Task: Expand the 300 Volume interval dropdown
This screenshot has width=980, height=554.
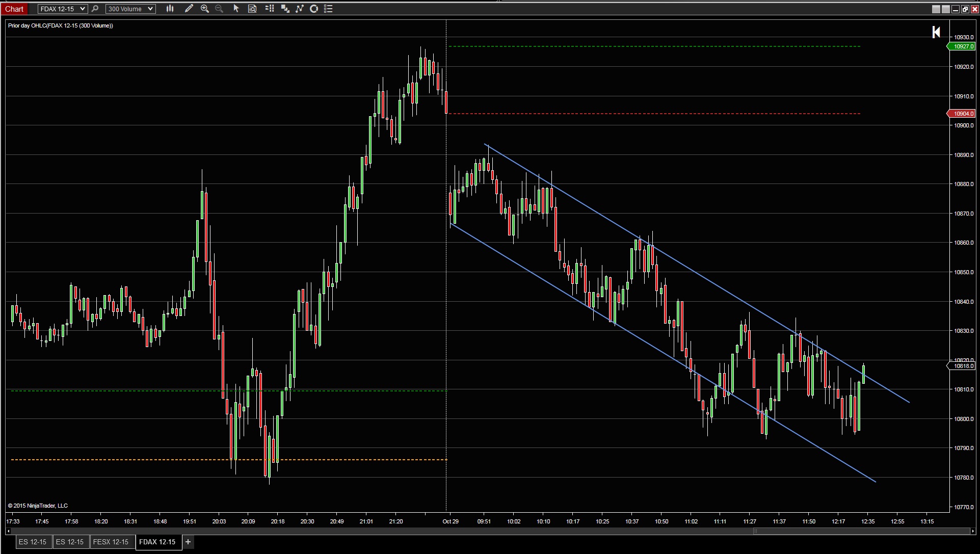Action: pos(150,9)
